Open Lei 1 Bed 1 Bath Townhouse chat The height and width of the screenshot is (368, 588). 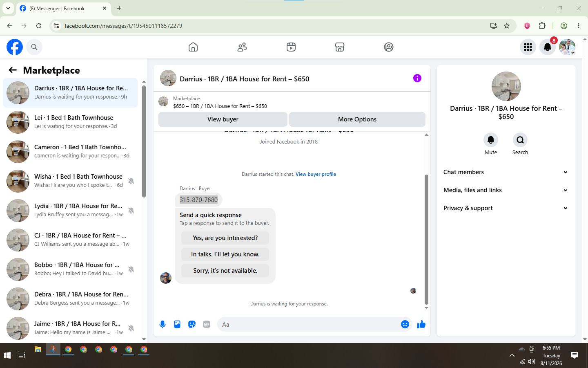71,122
